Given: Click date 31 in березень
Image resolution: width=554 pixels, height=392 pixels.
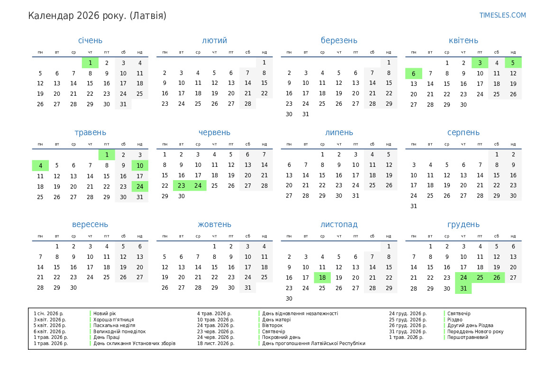Looking at the screenshot, I should pos(306,114).
